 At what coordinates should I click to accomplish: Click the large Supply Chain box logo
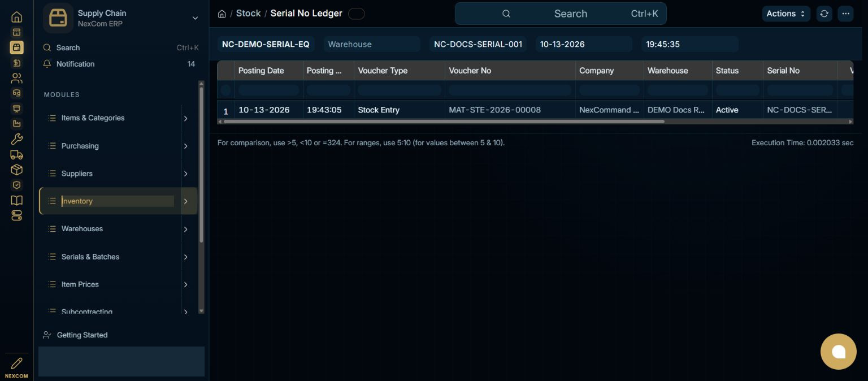pos(58,18)
